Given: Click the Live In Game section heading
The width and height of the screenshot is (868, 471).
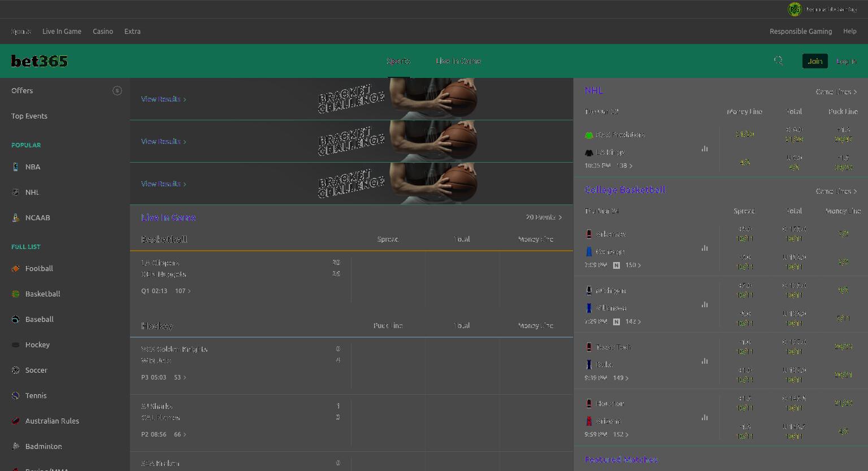Looking at the screenshot, I should (168, 217).
